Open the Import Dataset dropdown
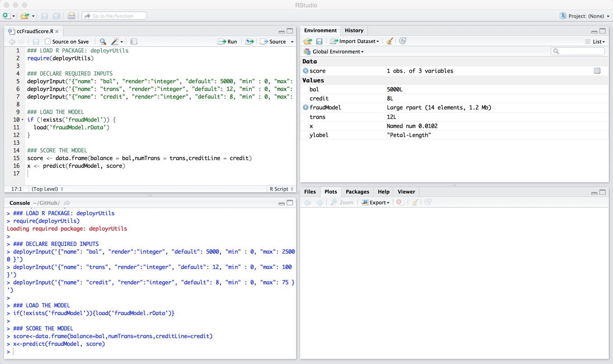The height and width of the screenshot is (364, 613). pyautogui.click(x=355, y=41)
